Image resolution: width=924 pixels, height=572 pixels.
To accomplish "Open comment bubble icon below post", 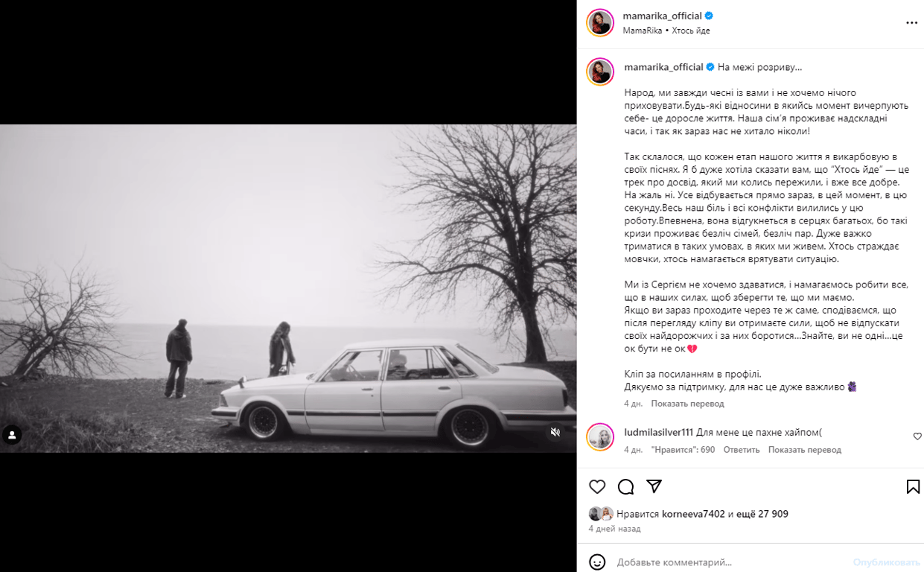I will pos(626,486).
